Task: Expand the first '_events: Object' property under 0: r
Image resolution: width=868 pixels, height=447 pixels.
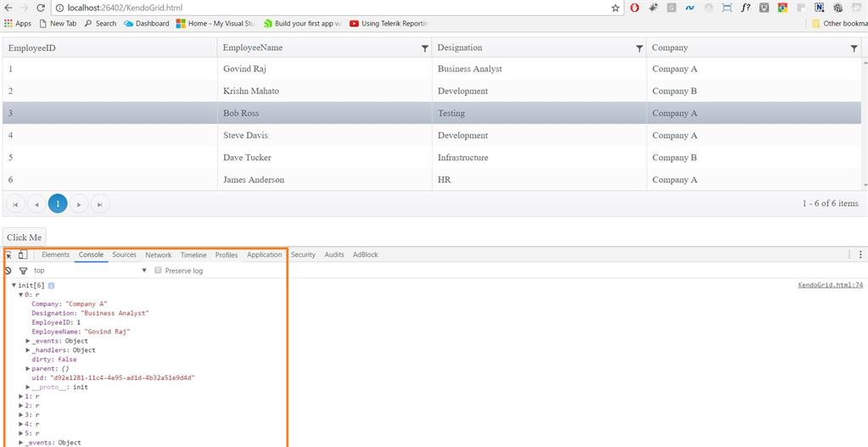Action: 28,341
